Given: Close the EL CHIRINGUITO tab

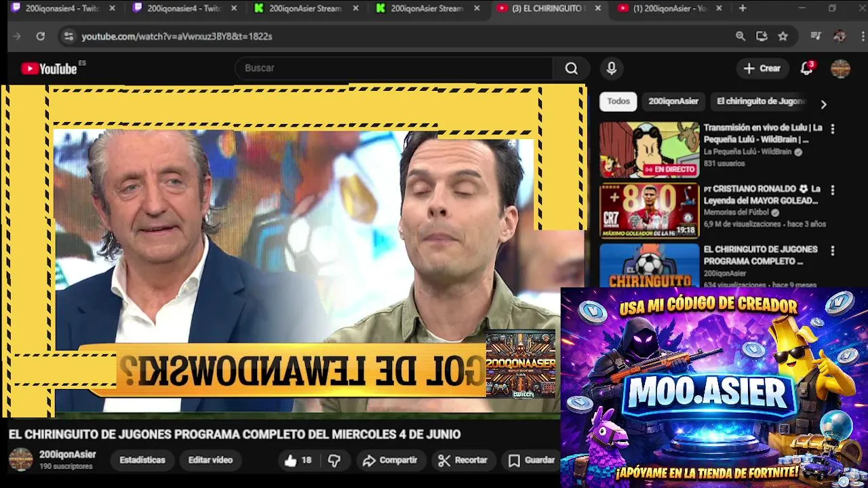Looking at the screenshot, I should [x=597, y=8].
